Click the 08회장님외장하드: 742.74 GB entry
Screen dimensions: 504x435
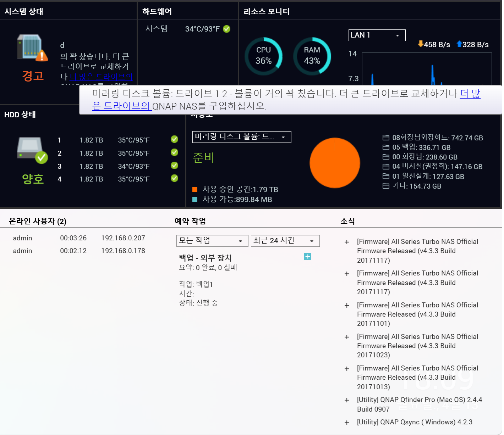pos(438,138)
